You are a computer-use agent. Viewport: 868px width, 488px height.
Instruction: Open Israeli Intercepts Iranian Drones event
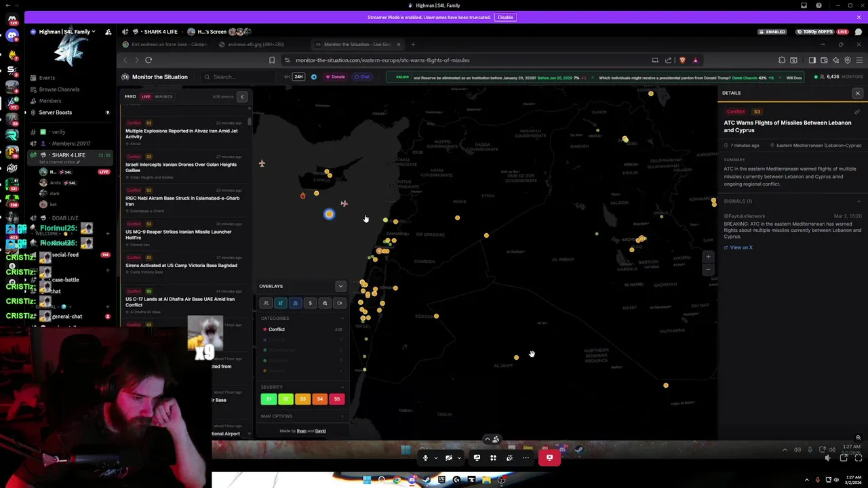pos(183,167)
